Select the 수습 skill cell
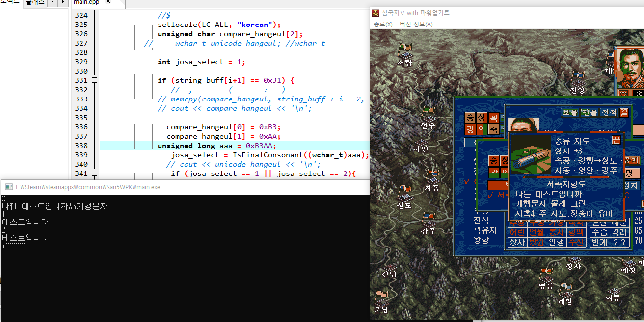 coord(600,232)
